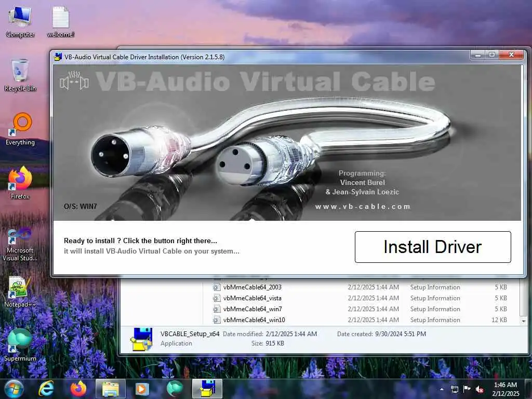This screenshot has width=532, height=399.
Task: Open the network tray icon
Action: 454,389
